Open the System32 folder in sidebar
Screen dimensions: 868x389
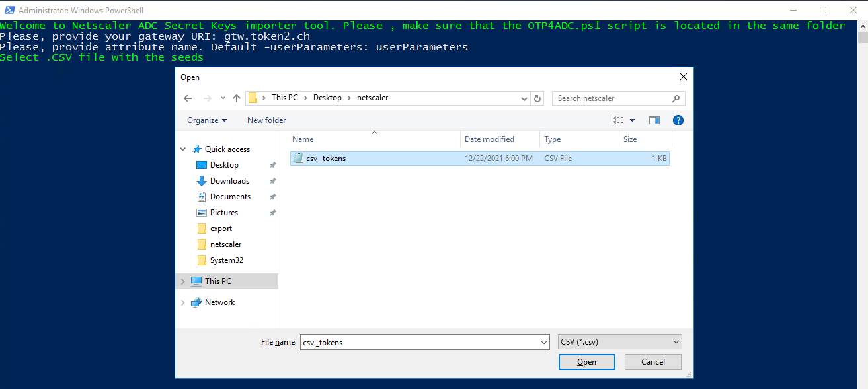[227, 260]
